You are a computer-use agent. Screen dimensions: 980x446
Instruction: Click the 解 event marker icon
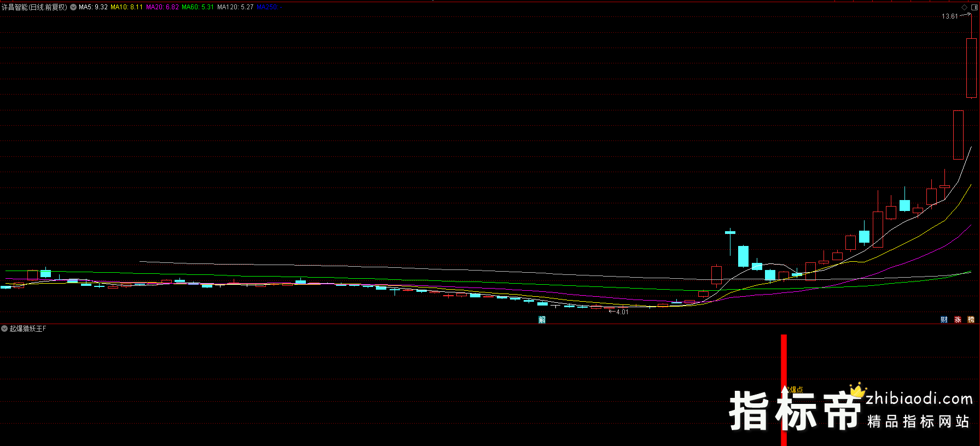pos(542,320)
